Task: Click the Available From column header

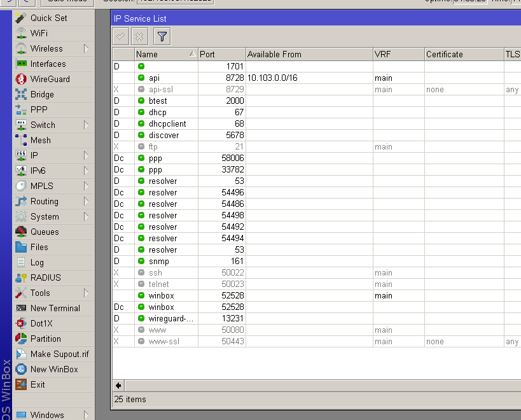Action: (309, 54)
